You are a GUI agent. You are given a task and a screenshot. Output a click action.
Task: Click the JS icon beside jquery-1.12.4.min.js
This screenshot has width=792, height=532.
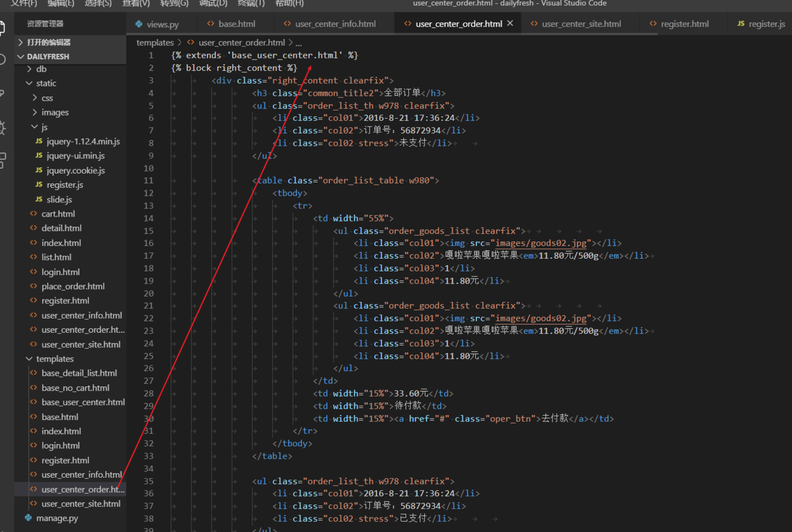(x=39, y=141)
